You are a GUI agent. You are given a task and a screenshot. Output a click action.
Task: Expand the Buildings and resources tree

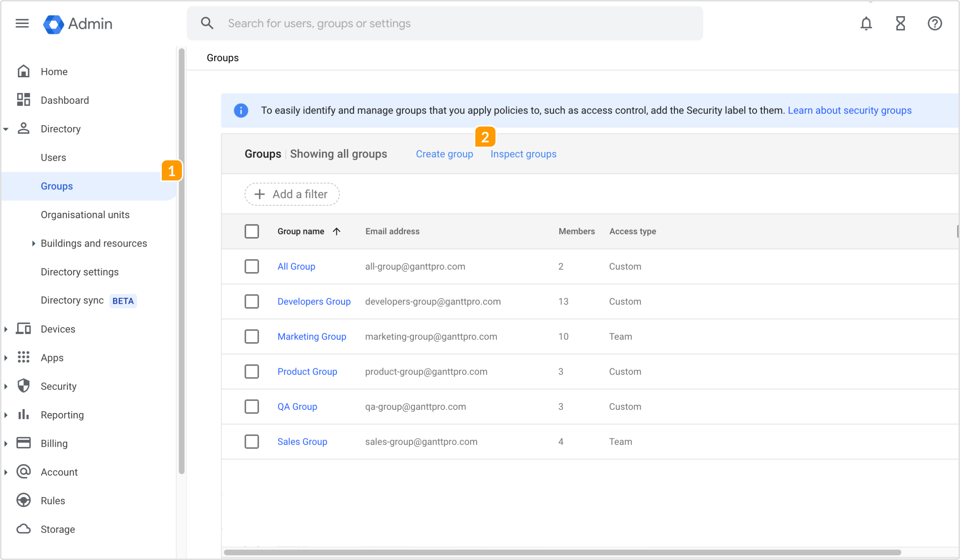[x=33, y=243]
